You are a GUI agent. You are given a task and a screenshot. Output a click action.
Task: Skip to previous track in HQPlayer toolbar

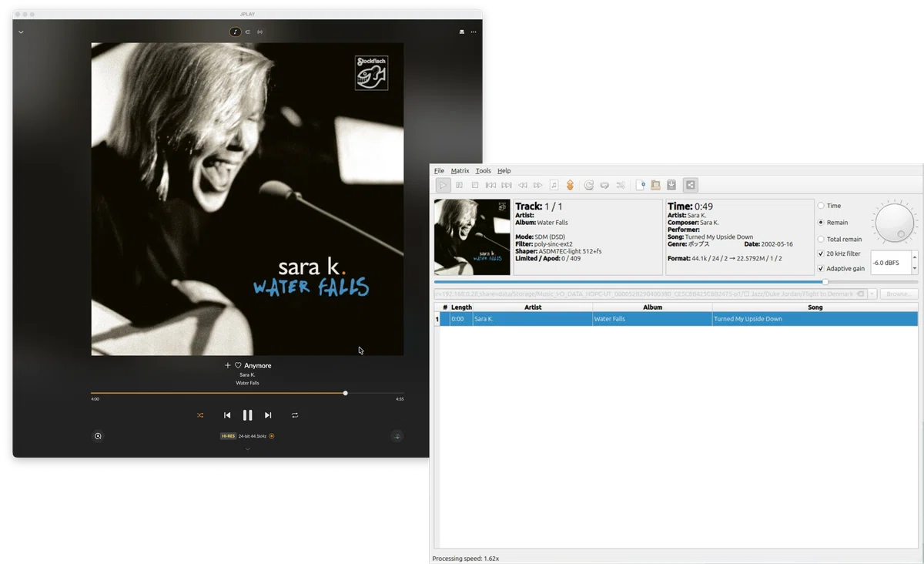click(490, 185)
